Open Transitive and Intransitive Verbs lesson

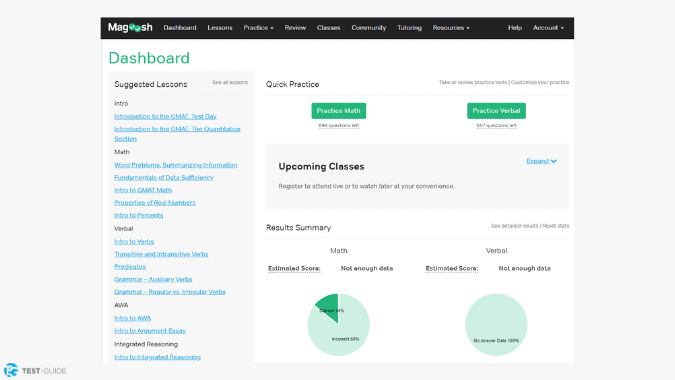click(161, 254)
